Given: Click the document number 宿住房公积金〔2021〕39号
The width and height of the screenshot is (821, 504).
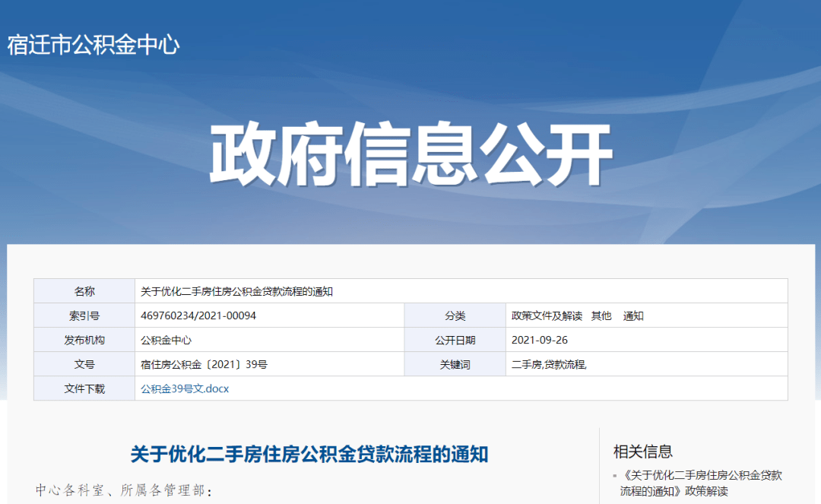Looking at the screenshot, I should [x=204, y=364].
